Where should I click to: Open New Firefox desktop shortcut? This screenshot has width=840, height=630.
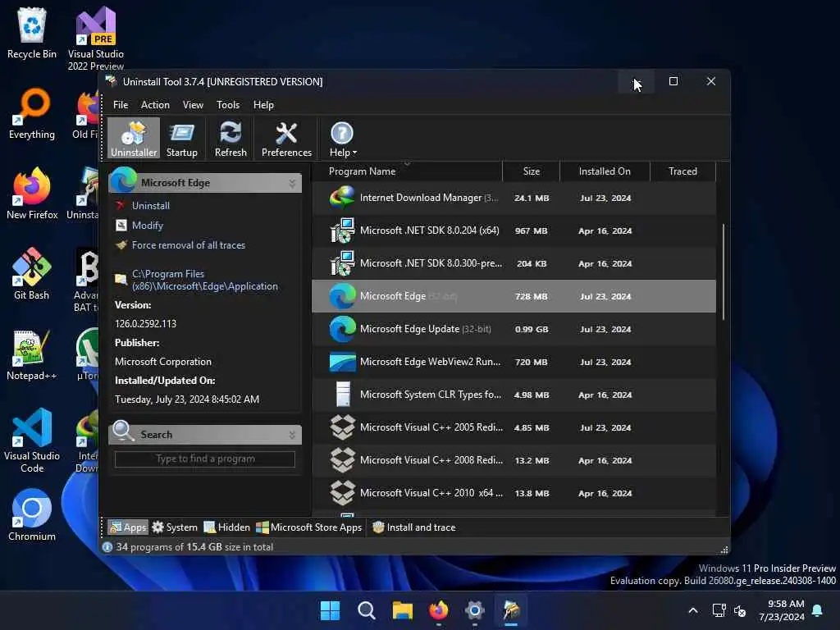[x=32, y=194]
